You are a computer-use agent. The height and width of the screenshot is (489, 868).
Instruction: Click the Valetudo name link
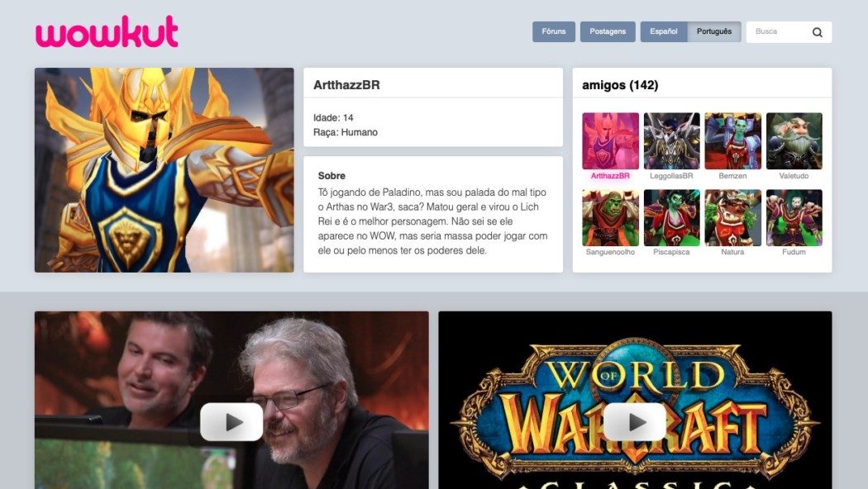[x=794, y=176]
